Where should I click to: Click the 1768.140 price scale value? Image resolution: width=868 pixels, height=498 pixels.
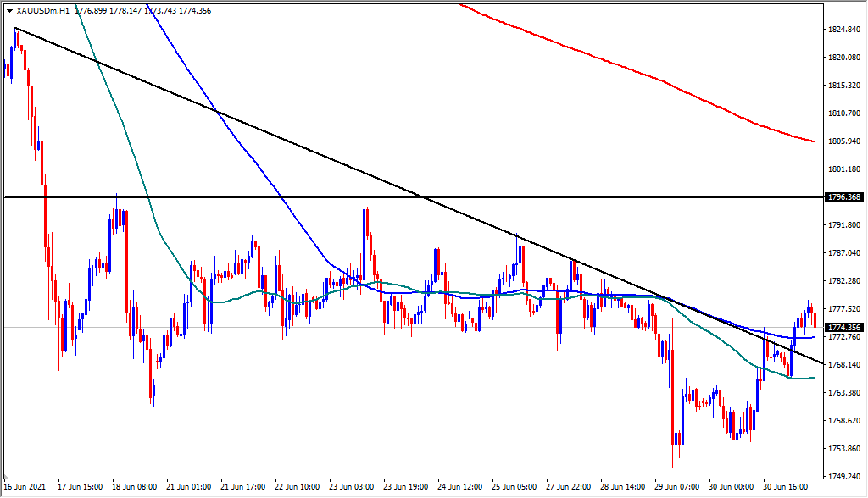(x=844, y=365)
